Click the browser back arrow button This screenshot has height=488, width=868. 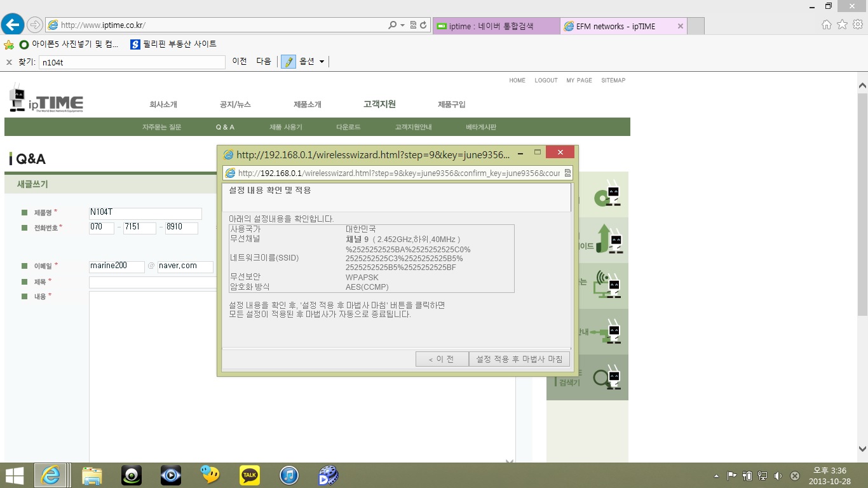click(12, 25)
